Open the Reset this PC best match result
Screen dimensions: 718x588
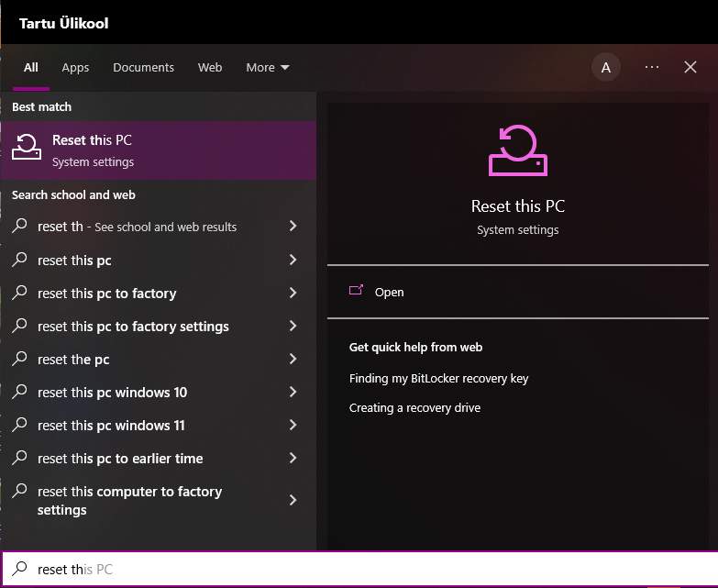(159, 150)
